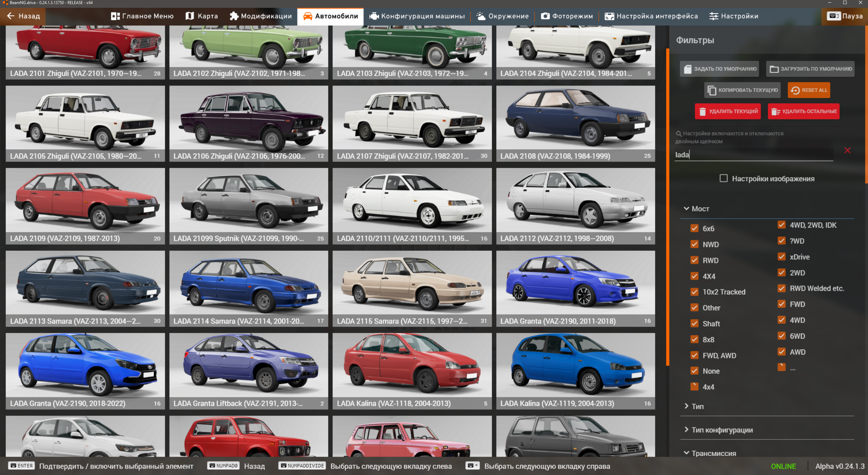This screenshot has height=475, width=868.
Task: Switch to the Карта tab
Action: click(x=202, y=16)
